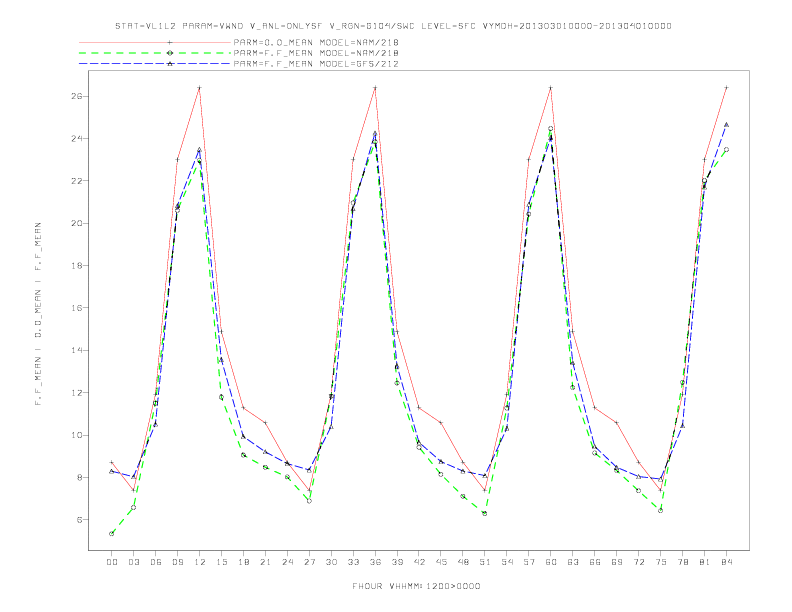Click the x-axis tick label 15
Screen dimensions: 792x612
click(221, 562)
